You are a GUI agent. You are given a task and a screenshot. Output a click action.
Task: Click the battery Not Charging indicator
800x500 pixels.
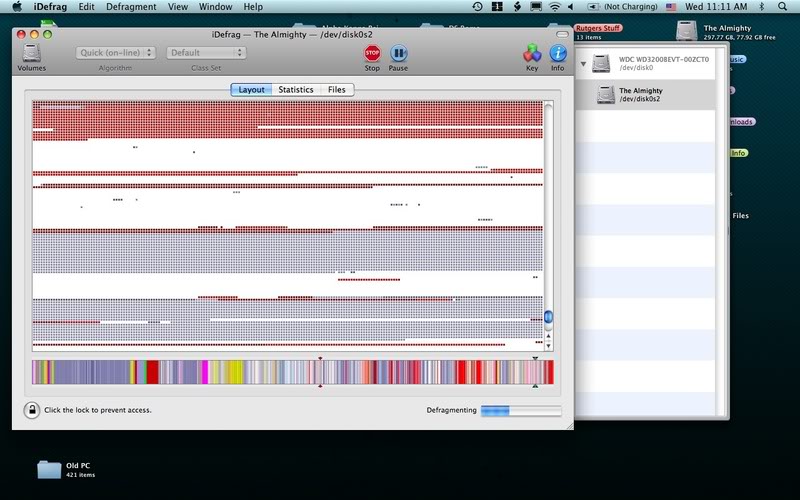pos(622,7)
